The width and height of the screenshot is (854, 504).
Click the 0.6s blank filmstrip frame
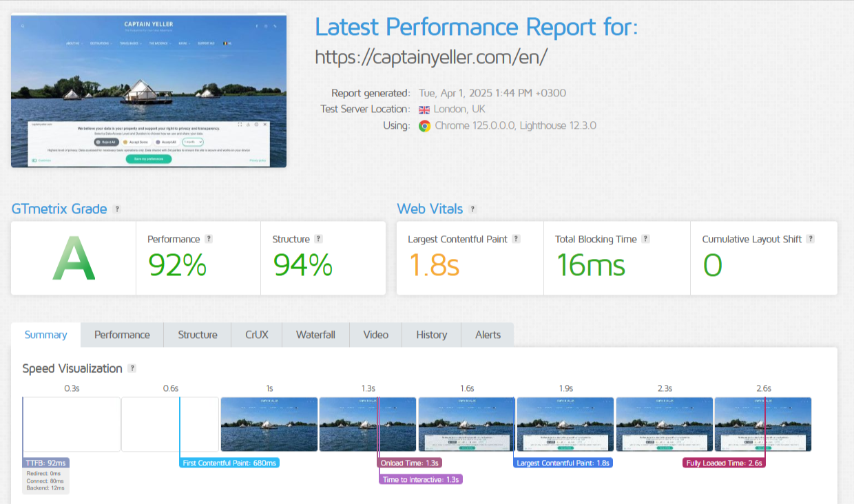click(x=170, y=424)
